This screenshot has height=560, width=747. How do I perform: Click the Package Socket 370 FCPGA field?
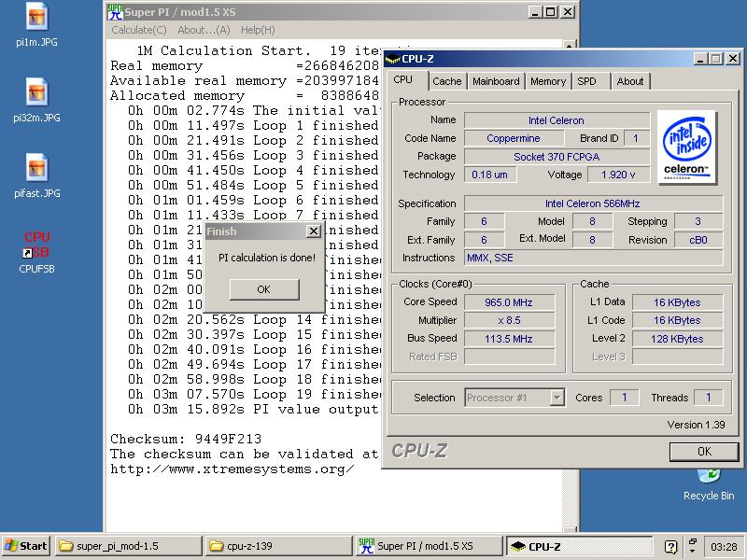[557, 157]
